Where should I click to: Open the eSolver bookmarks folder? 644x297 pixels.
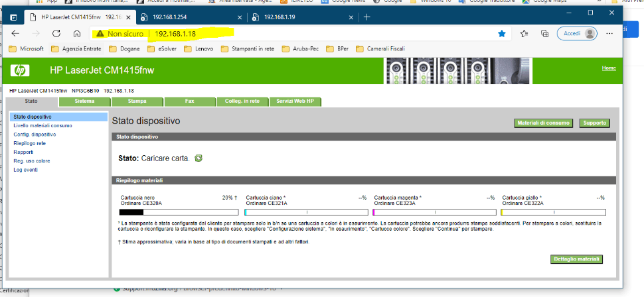[162, 49]
